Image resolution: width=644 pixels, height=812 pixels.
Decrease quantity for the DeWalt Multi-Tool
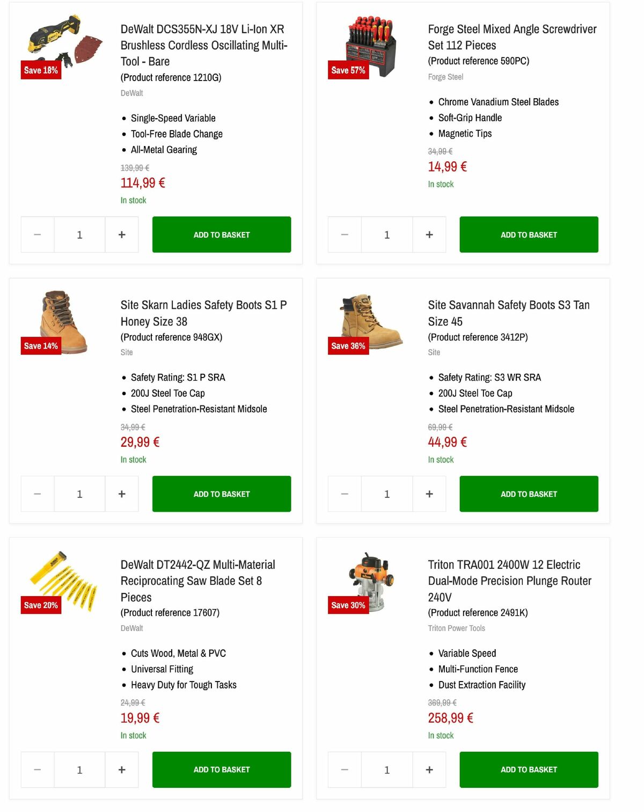point(37,235)
